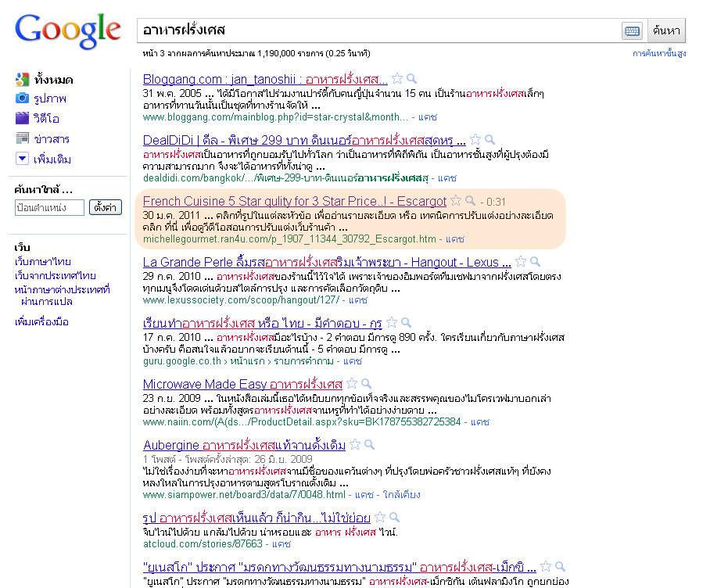Preview Microwave Made Easy result magnifier icon
Image resolution: width=710 pixels, height=588 pixels.
pos(366,383)
